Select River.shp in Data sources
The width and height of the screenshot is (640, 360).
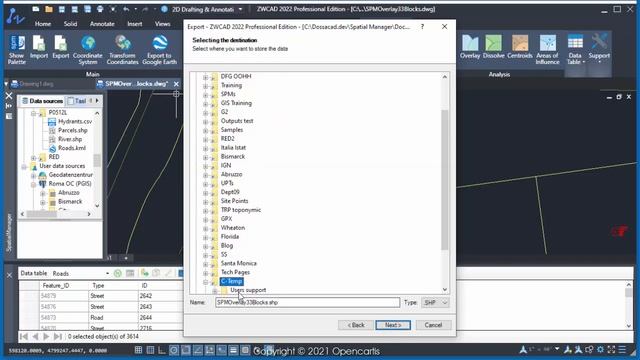point(70,139)
